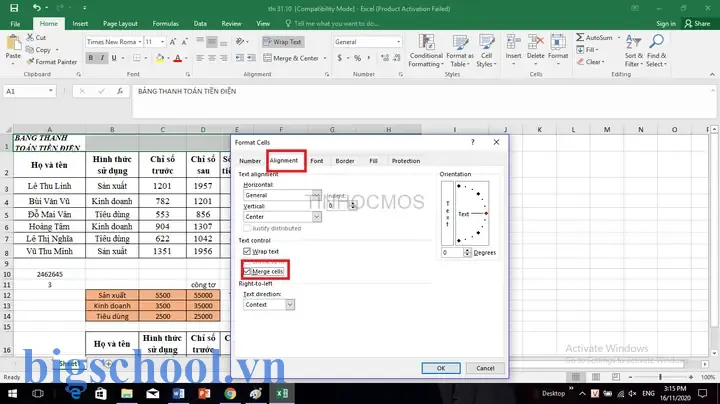Click the Wrap Text ribbon button
This screenshot has height=404, width=720.
(x=283, y=42)
